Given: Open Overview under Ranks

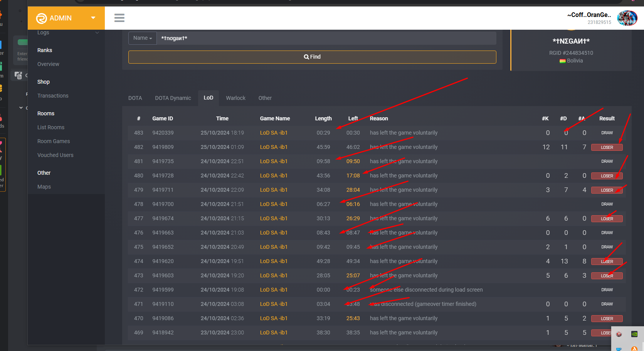Looking at the screenshot, I should coord(49,64).
